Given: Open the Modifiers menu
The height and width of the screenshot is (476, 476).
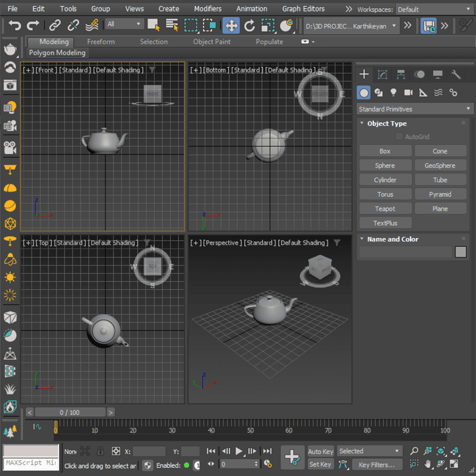Looking at the screenshot, I should point(207,8).
